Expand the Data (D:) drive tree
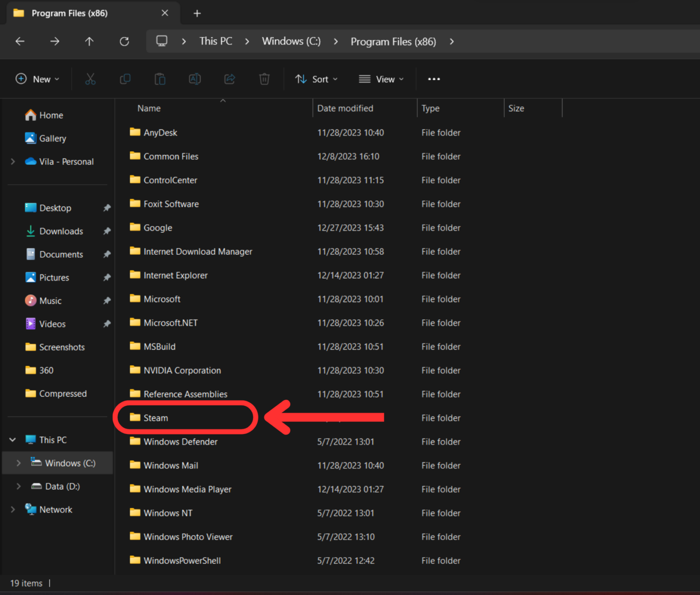The height and width of the screenshot is (595, 700). click(19, 486)
